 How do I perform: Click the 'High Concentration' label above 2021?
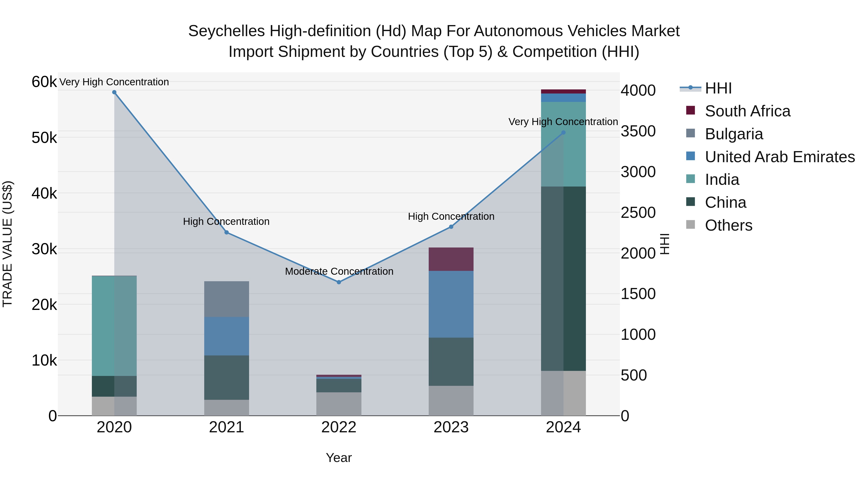[226, 222]
